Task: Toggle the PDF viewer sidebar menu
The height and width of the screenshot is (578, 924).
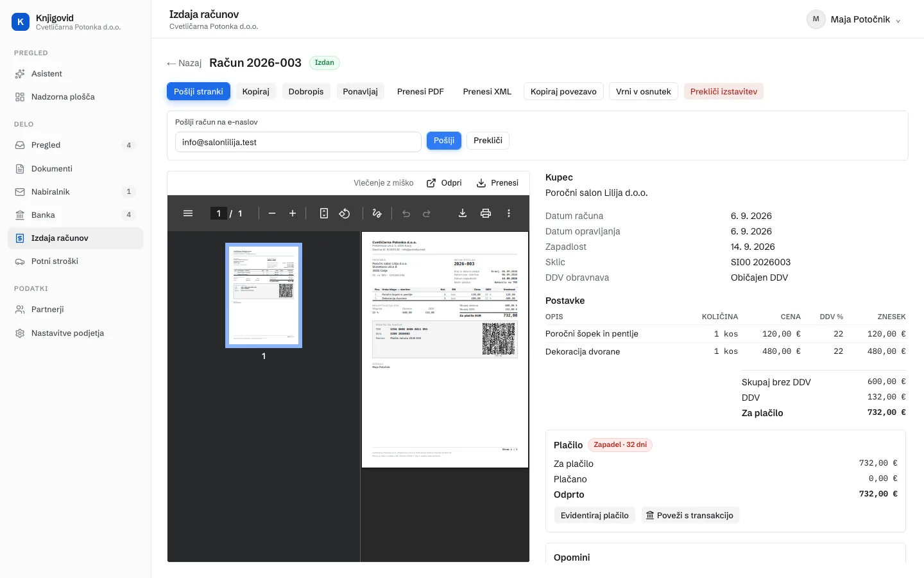Action: tap(188, 213)
